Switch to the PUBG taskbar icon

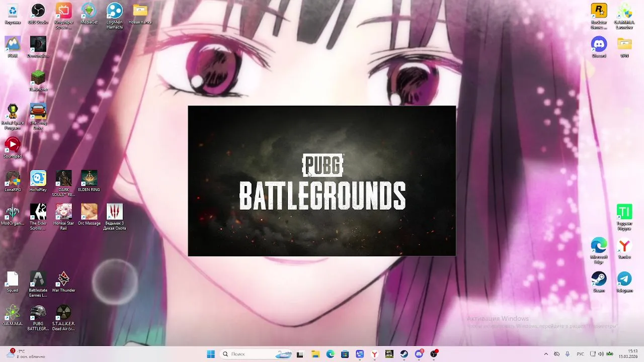389,354
